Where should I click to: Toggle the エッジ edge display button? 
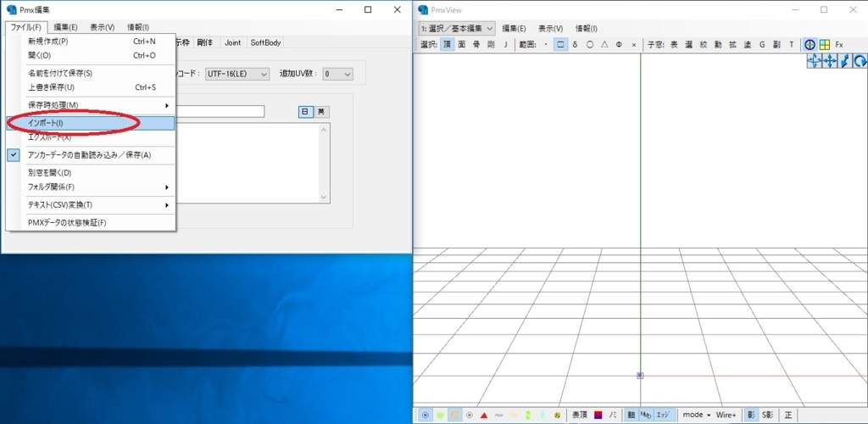[663, 415]
